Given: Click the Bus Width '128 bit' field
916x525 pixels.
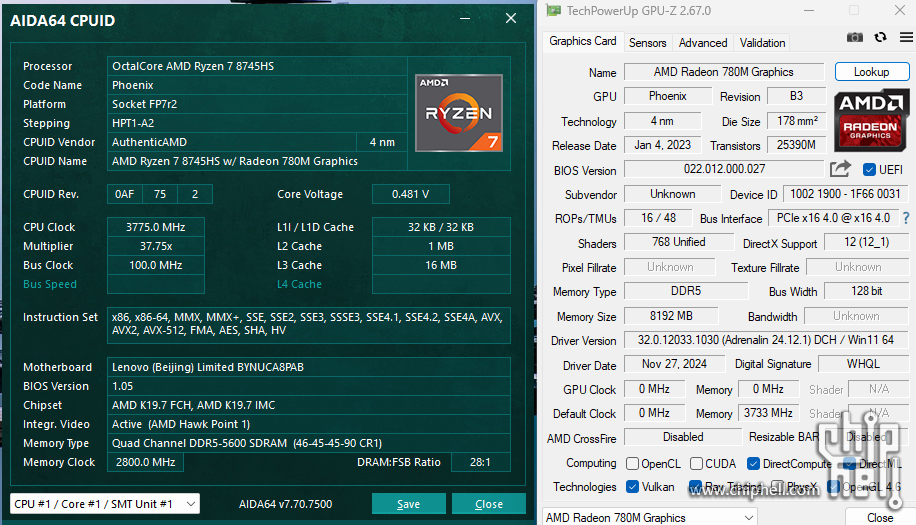Looking at the screenshot, I should 866,291.
